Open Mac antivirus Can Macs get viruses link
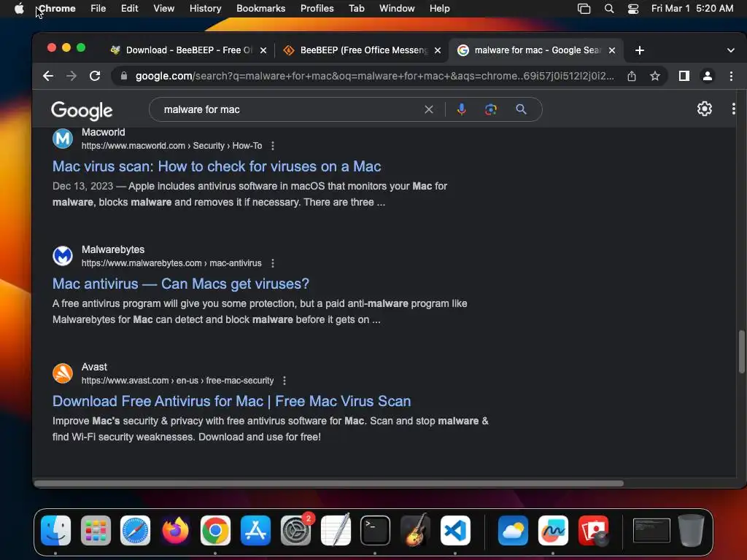Screen dimensions: 747x560 click(181, 284)
